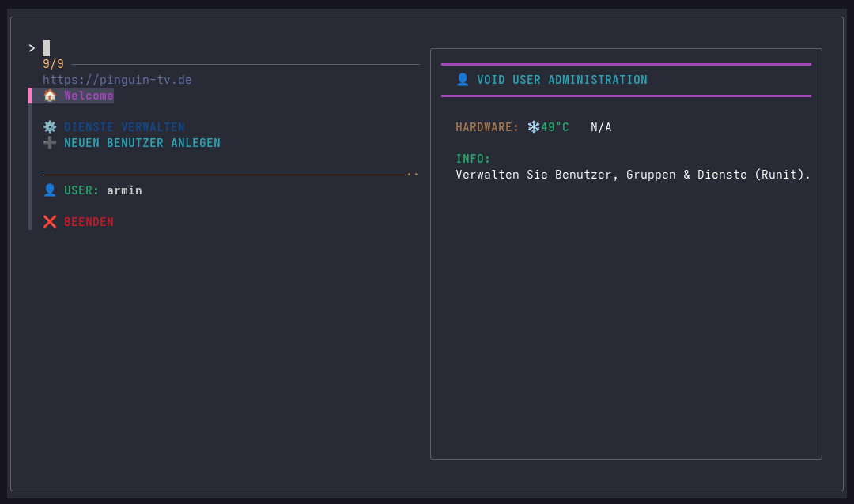Click the red X icon beside BEENDEN

50,222
